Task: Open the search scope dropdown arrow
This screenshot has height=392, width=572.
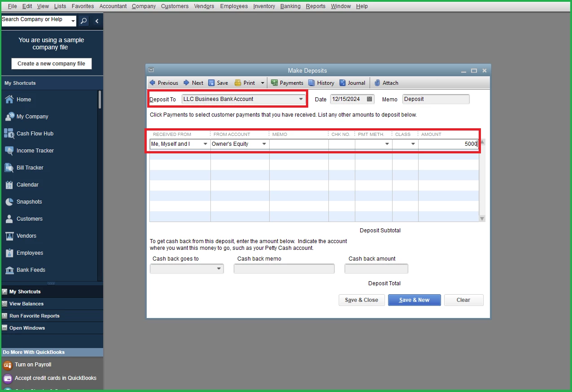Action: click(x=73, y=21)
